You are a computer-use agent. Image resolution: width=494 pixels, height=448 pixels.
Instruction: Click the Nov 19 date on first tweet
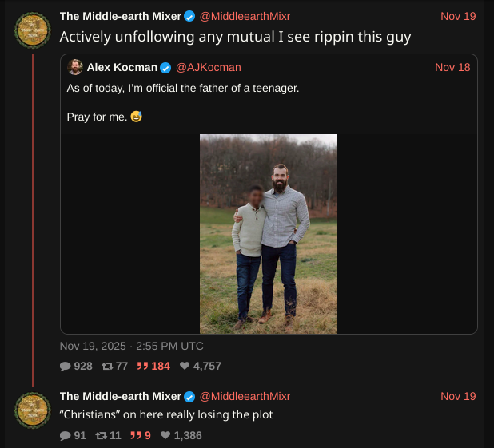[x=458, y=16]
